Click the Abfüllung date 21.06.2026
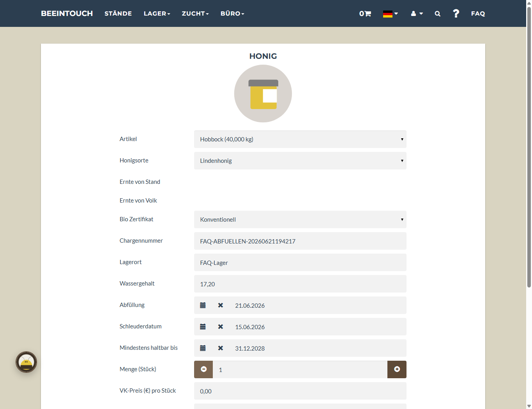The height and width of the screenshot is (409, 532). point(250,306)
